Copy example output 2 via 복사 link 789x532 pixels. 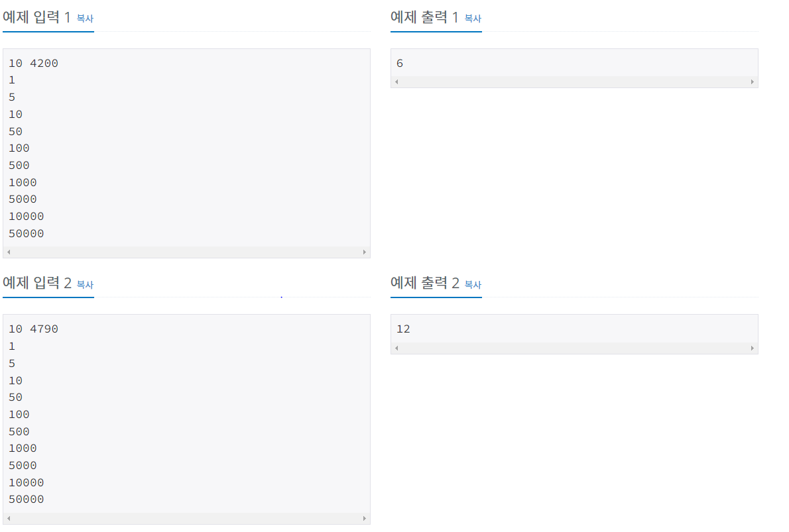pos(473,285)
